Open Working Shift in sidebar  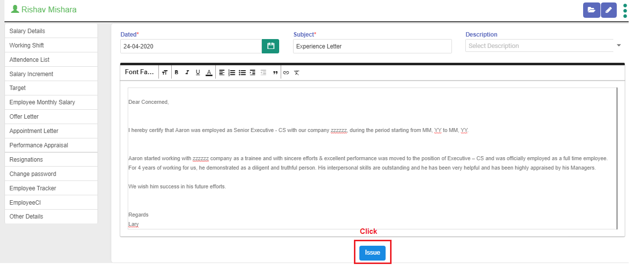click(x=51, y=45)
